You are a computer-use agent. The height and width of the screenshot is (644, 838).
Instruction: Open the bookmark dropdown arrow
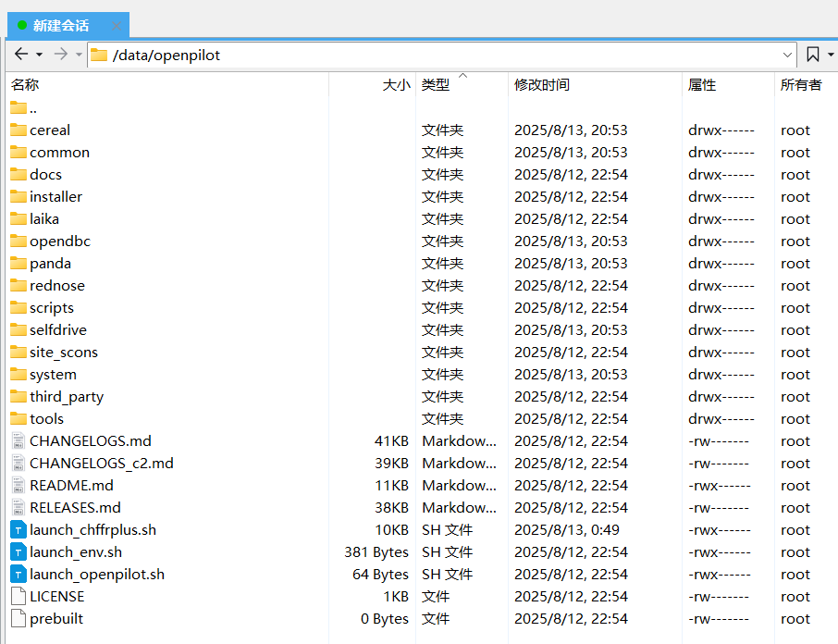tap(831, 55)
